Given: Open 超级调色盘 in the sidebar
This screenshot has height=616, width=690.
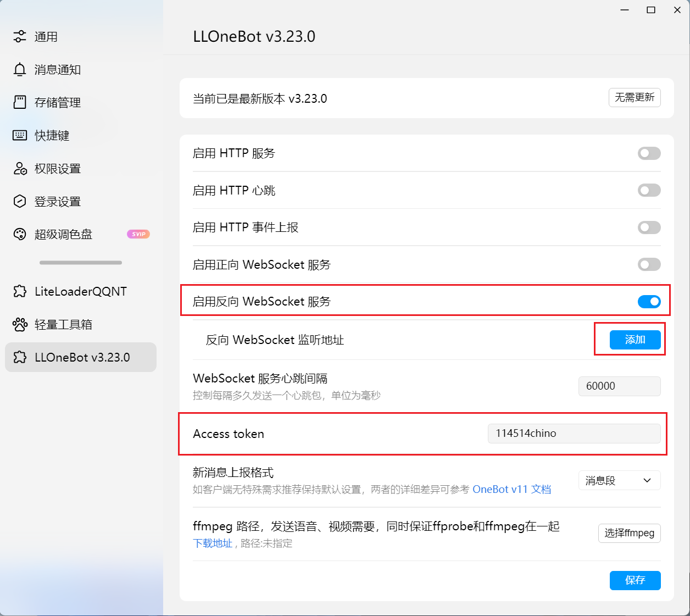Looking at the screenshot, I should pos(81,234).
